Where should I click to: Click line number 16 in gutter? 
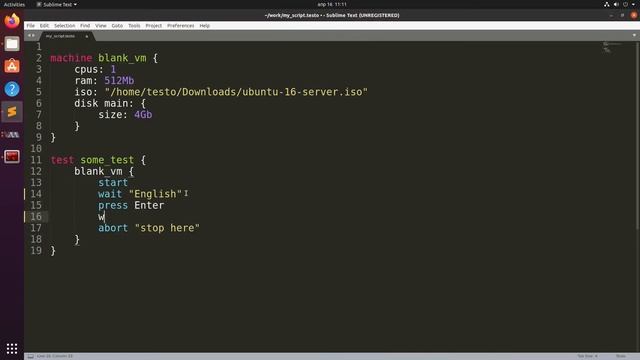pos(36,216)
